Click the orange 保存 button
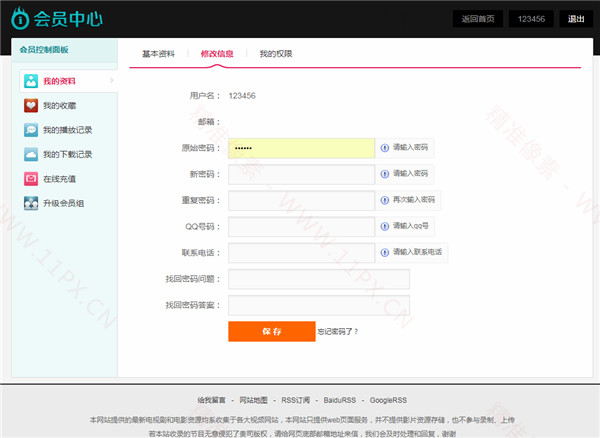The height and width of the screenshot is (438, 600). (x=272, y=331)
